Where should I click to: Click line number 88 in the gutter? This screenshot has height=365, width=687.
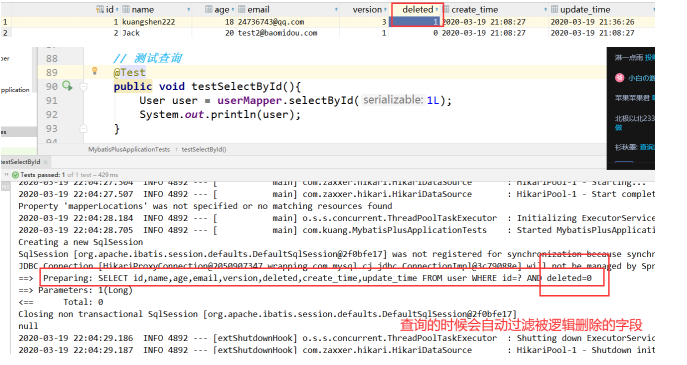point(52,58)
